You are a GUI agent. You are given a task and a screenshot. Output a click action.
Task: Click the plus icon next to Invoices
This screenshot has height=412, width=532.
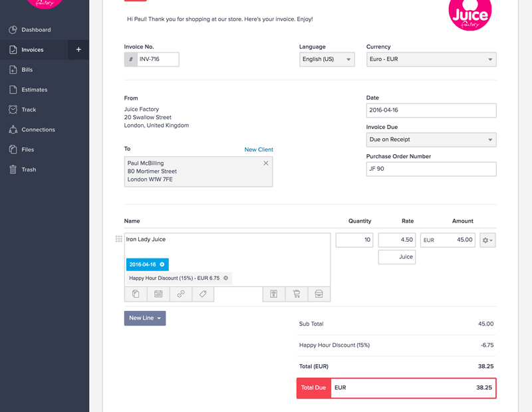[78, 49]
